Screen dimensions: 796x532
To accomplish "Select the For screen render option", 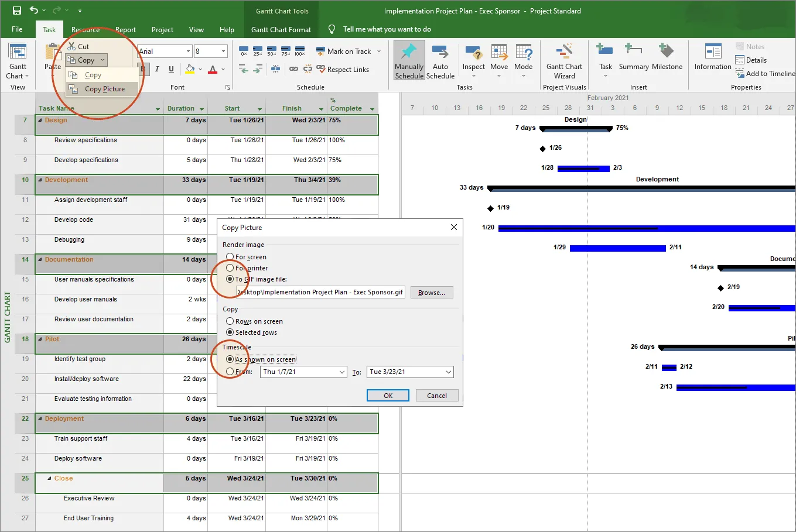I will point(230,257).
